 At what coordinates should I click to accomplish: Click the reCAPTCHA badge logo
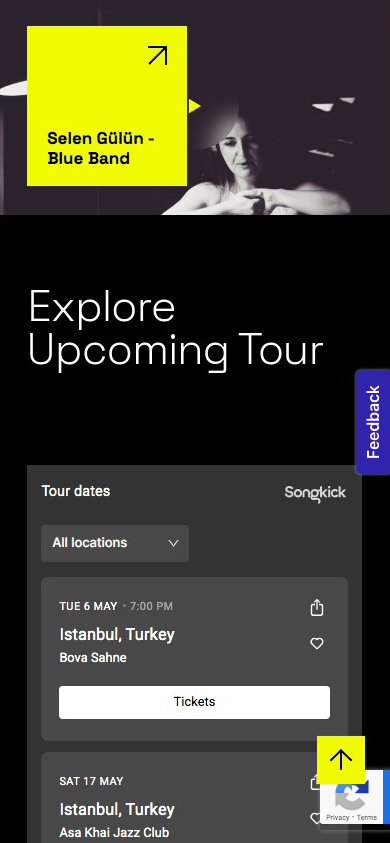[352, 796]
